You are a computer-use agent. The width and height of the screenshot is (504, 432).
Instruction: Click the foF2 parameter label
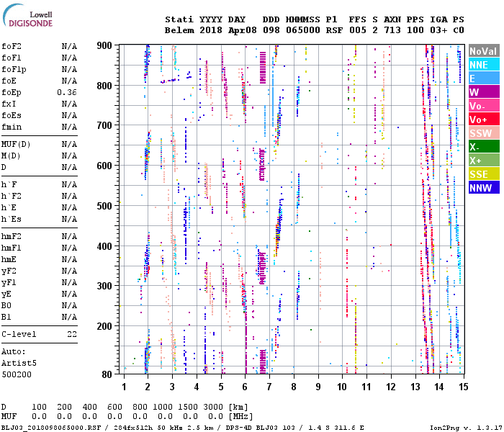click(x=12, y=46)
